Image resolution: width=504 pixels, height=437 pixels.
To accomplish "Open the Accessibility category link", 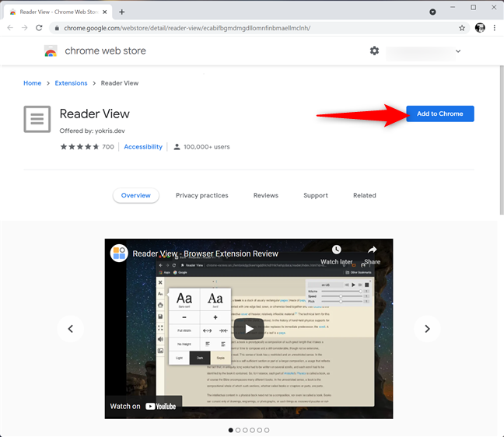I will 143,147.
